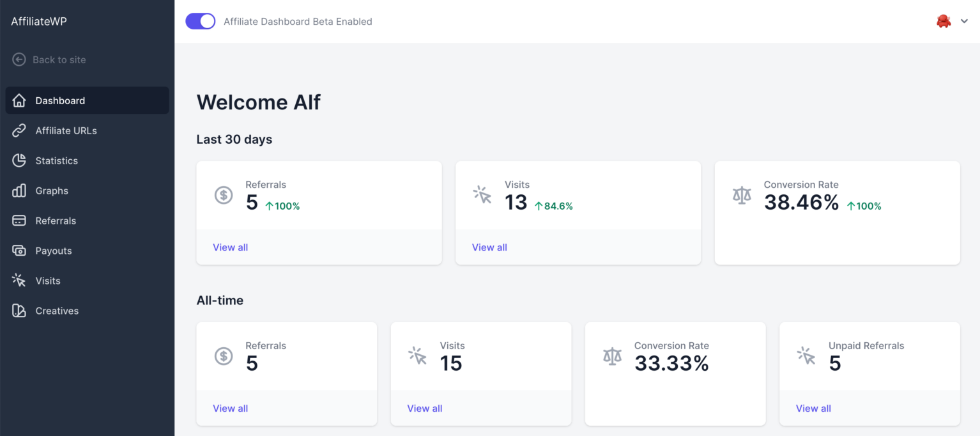Select the Creatives sidebar icon

click(x=19, y=311)
